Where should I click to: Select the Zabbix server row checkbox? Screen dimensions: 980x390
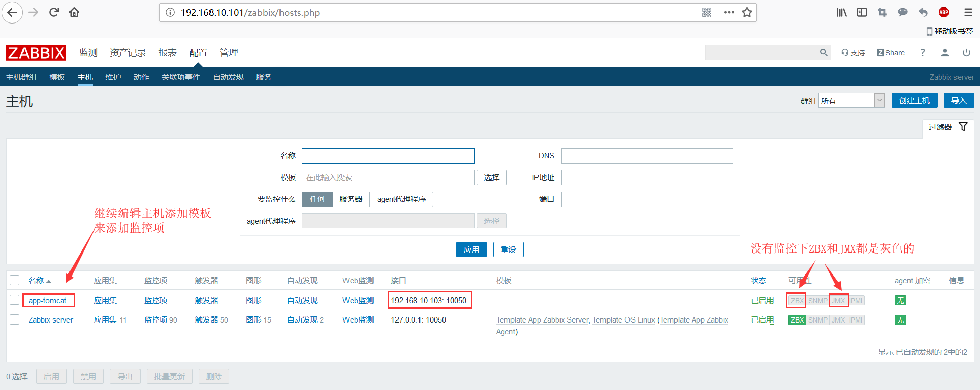pyautogui.click(x=15, y=319)
